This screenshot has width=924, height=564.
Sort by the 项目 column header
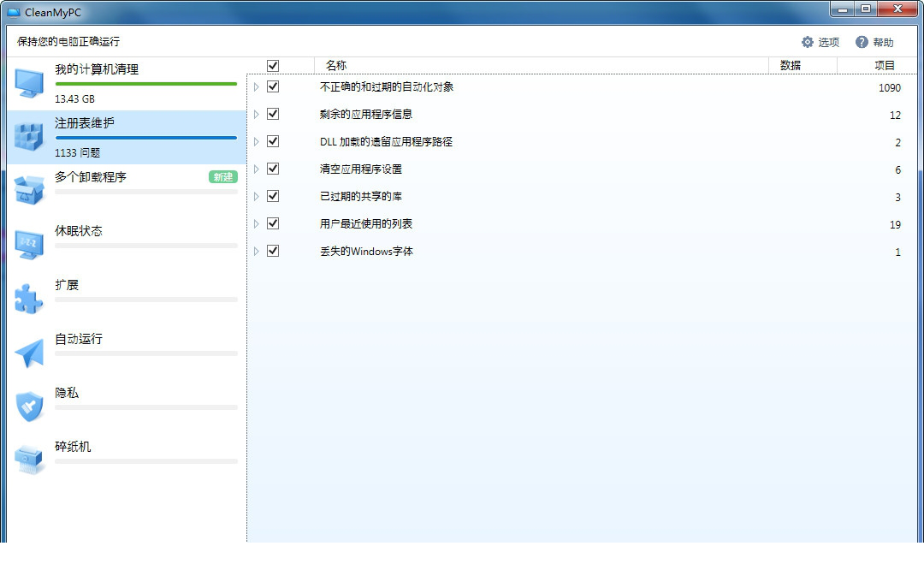coord(877,65)
